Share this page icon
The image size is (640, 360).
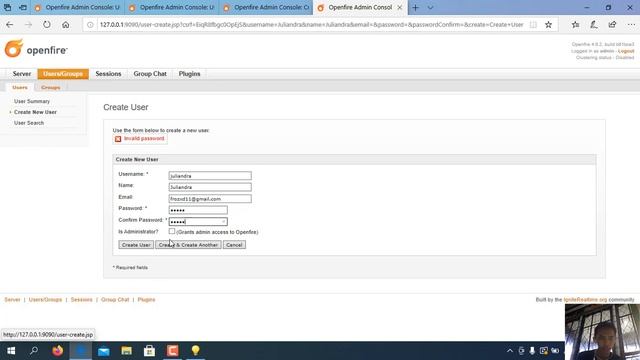pos(612,24)
